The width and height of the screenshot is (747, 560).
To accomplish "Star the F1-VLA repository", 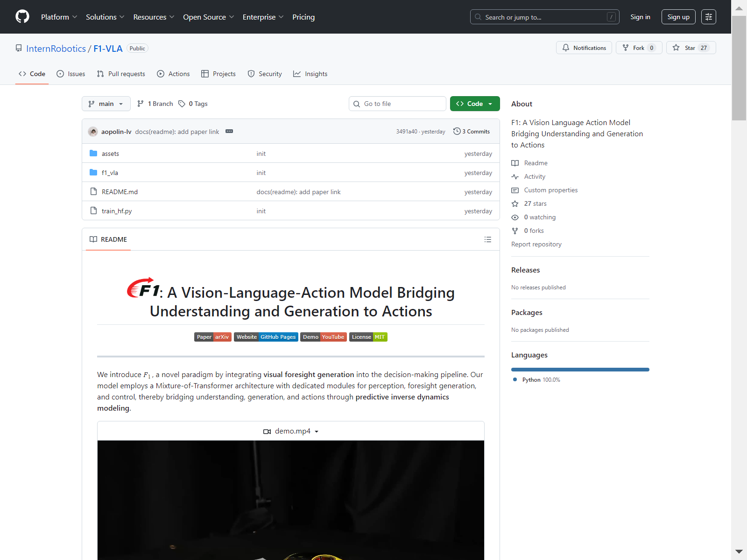I will (691, 48).
